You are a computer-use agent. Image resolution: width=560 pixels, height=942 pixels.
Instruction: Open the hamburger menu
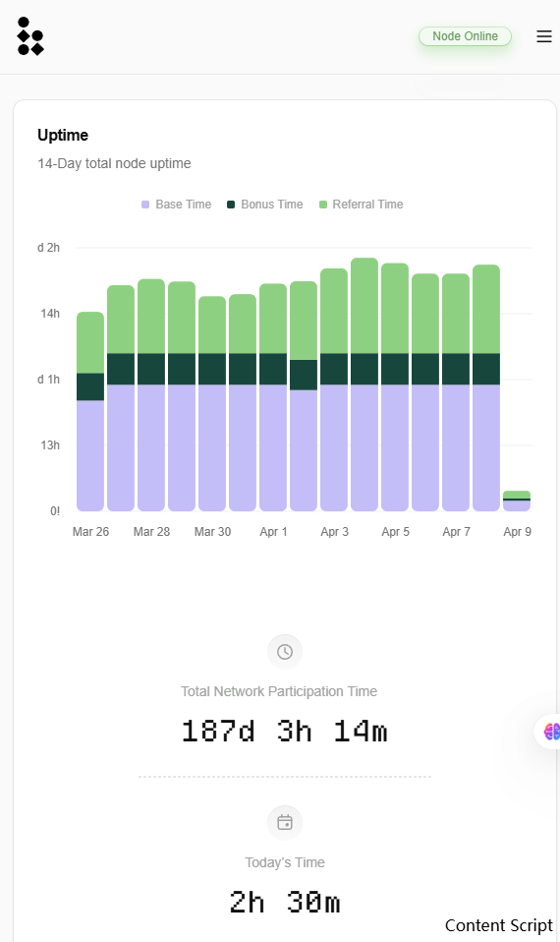pos(544,36)
